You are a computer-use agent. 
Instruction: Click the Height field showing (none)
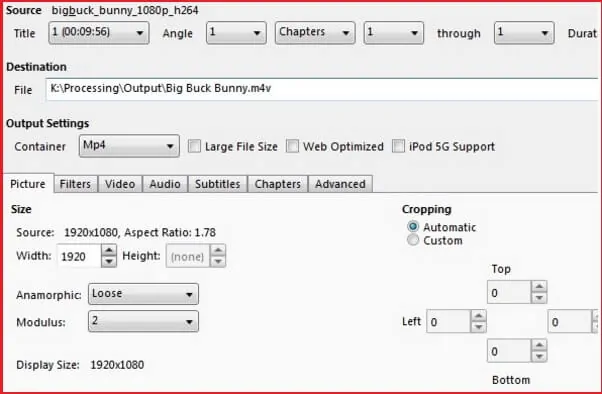(x=188, y=256)
